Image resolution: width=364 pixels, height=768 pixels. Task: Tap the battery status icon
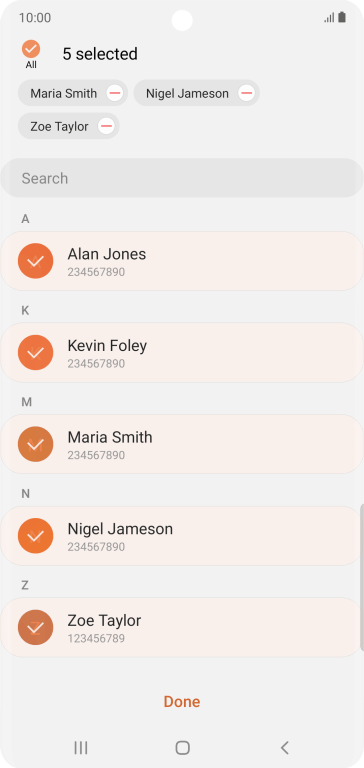click(x=342, y=18)
